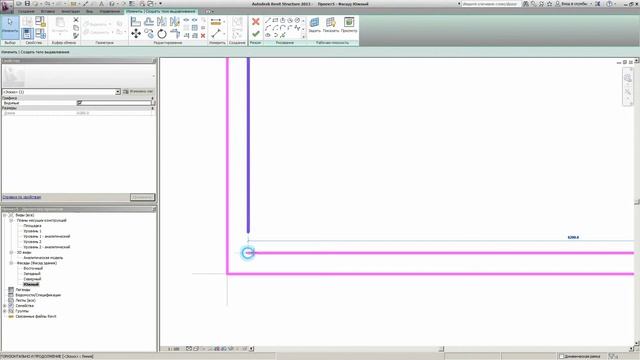Viewport: 640px width, 360px height.
Task: Collapse the structural plans tree node
Action: point(11,220)
